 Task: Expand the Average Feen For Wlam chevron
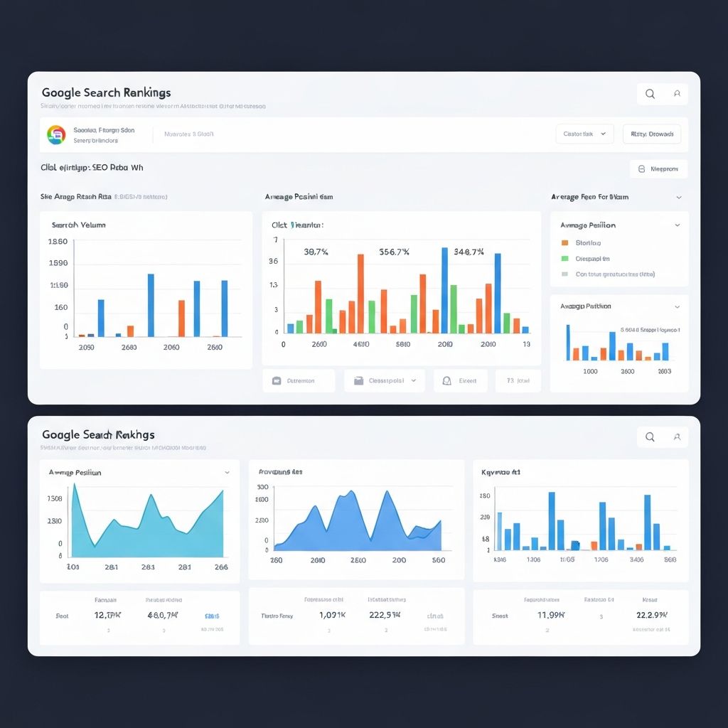(679, 198)
